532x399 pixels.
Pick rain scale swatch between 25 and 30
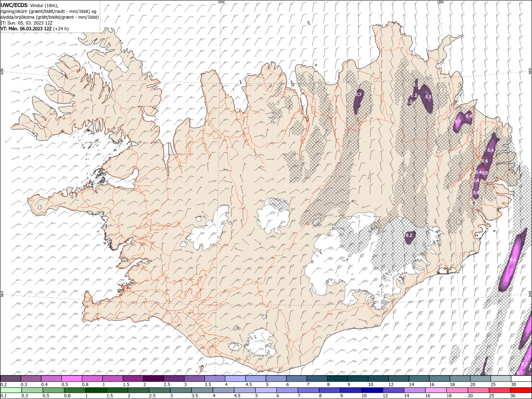(x=500, y=390)
